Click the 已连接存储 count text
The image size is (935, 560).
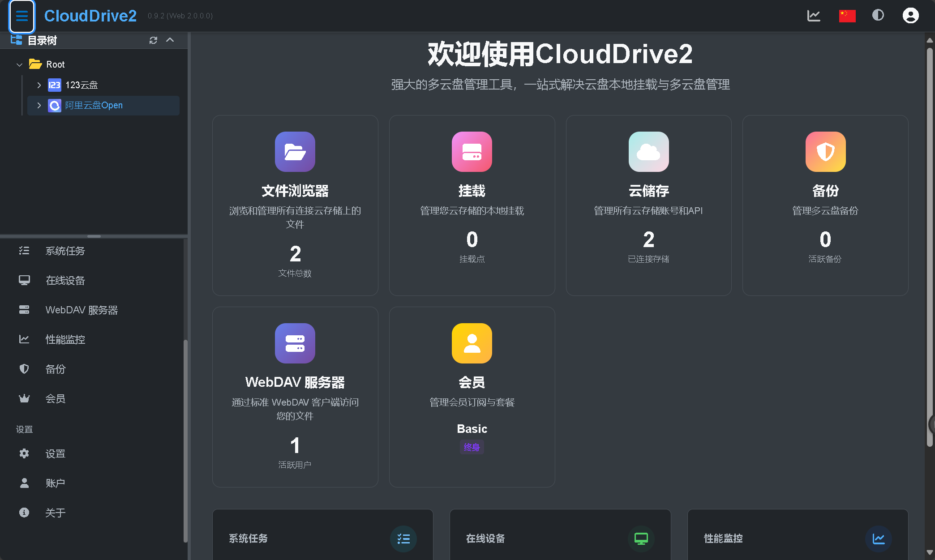pyautogui.click(x=649, y=239)
